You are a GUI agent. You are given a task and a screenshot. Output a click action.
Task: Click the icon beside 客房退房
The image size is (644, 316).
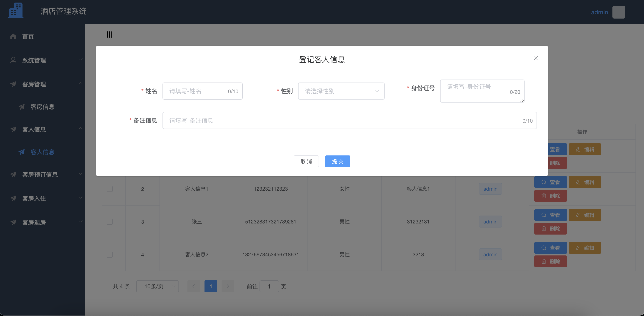point(13,222)
